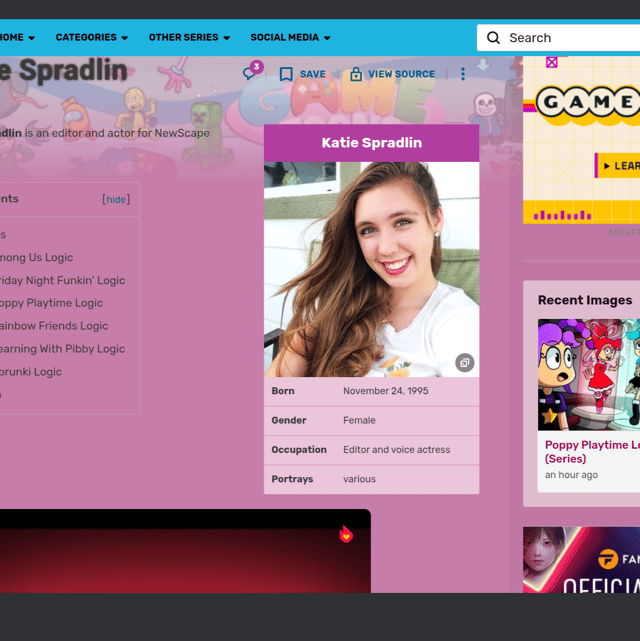
Task: Select the 'November 24, 1995' born value
Action: [x=385, y=391]
